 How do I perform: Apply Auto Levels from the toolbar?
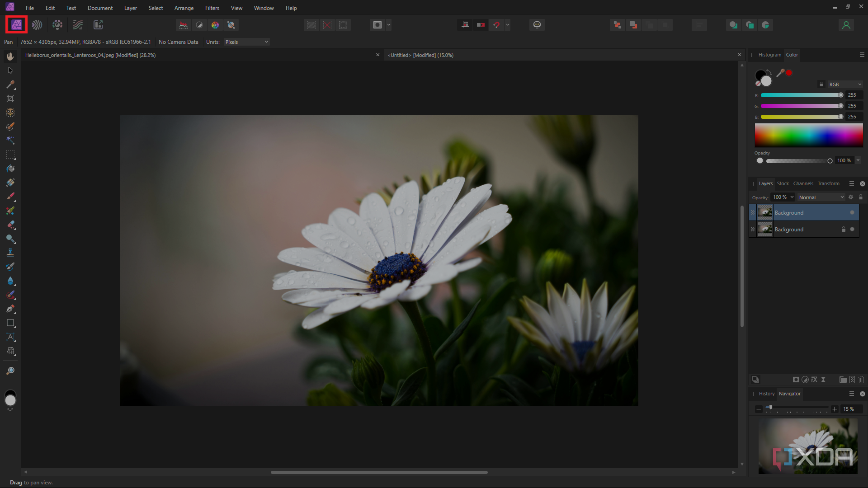click(x=184, y=25)
